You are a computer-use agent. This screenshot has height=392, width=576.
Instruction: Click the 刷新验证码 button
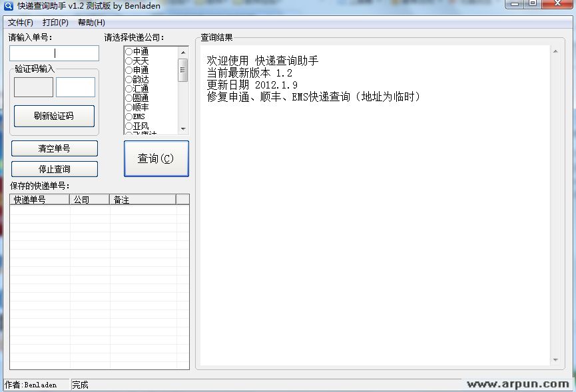[x=54, y=116]
